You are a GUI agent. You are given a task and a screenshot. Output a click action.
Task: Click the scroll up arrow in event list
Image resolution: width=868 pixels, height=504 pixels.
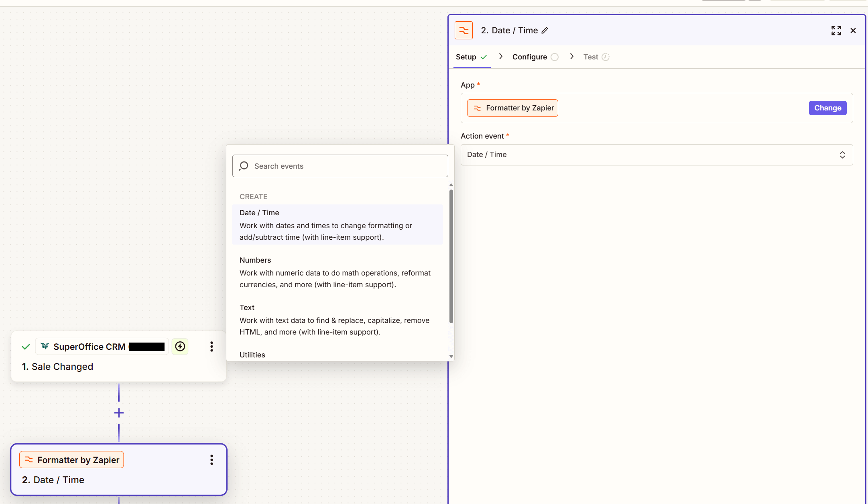451,185
